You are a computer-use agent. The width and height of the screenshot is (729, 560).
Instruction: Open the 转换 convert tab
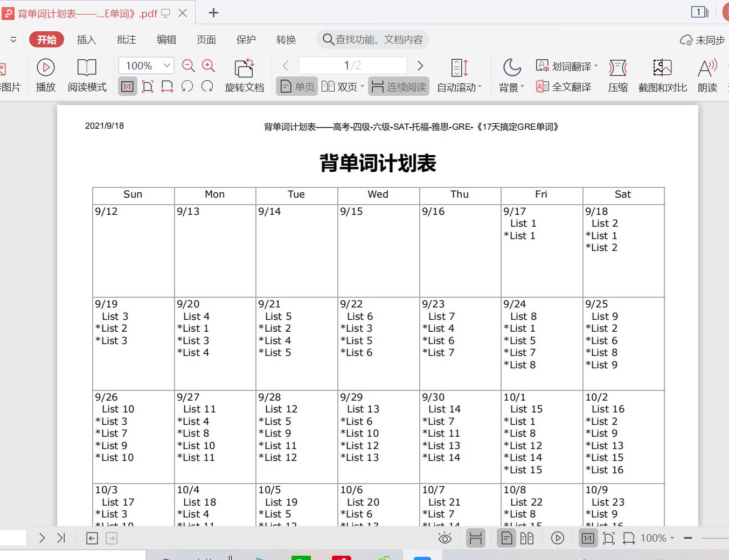pyautogui.click(x=286, y=40)
